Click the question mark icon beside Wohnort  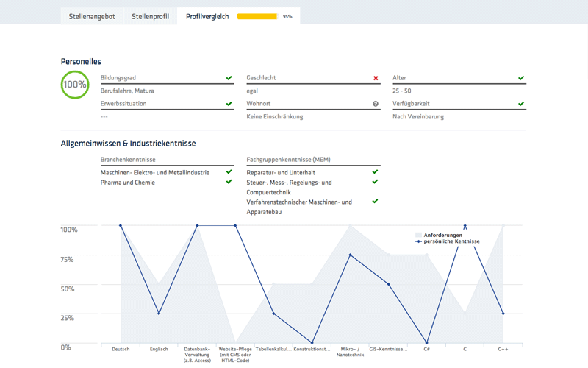click(376, 104)
